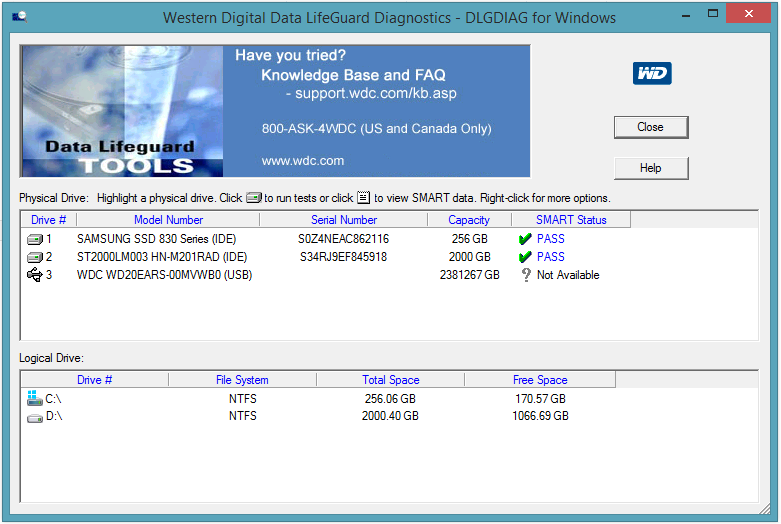Click the Windows drive icon for C:\
The image size is (781, 524).
point(34,397)
